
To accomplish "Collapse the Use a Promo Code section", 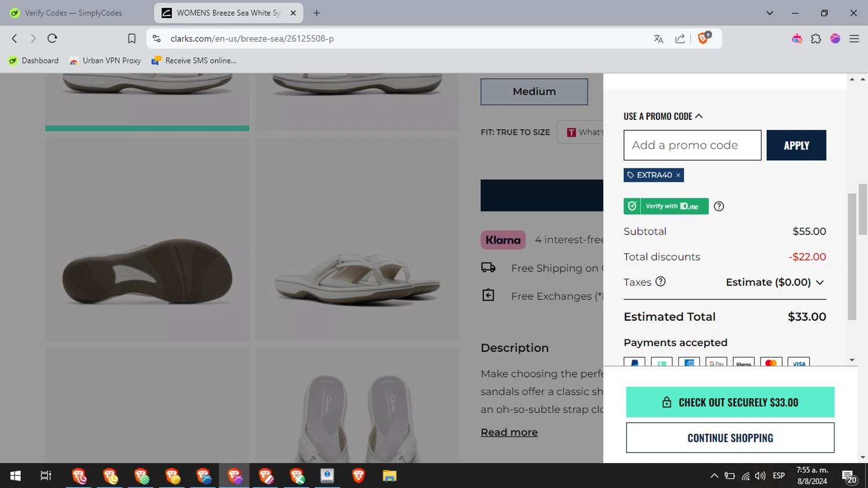I will pyautogui.click(x=663, y=116).
